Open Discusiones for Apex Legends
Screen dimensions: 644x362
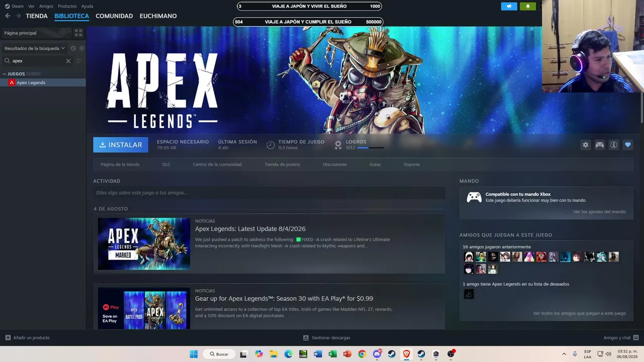point(335,164)
